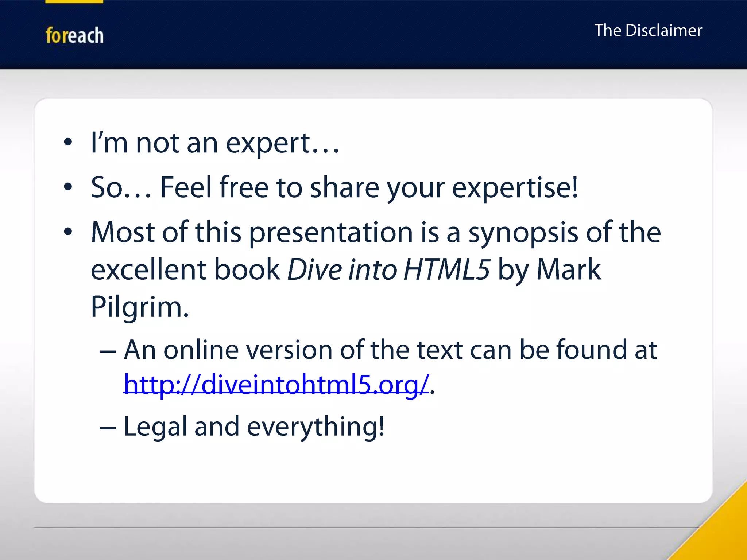
Task: Select the "Legal and everything!" sub-bullet text
Action: 254,427
